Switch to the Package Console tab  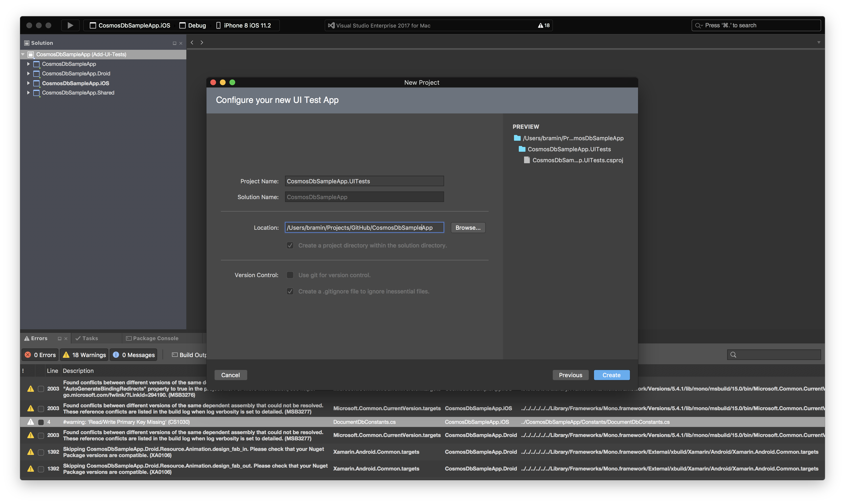[152, 338]
